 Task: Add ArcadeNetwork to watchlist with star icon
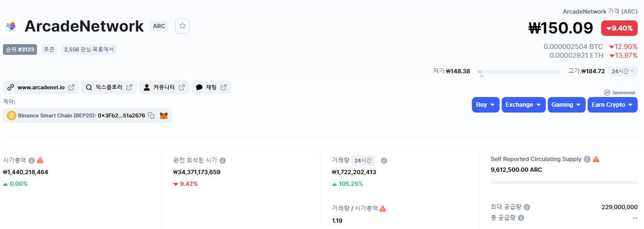[x=182, y=26]
